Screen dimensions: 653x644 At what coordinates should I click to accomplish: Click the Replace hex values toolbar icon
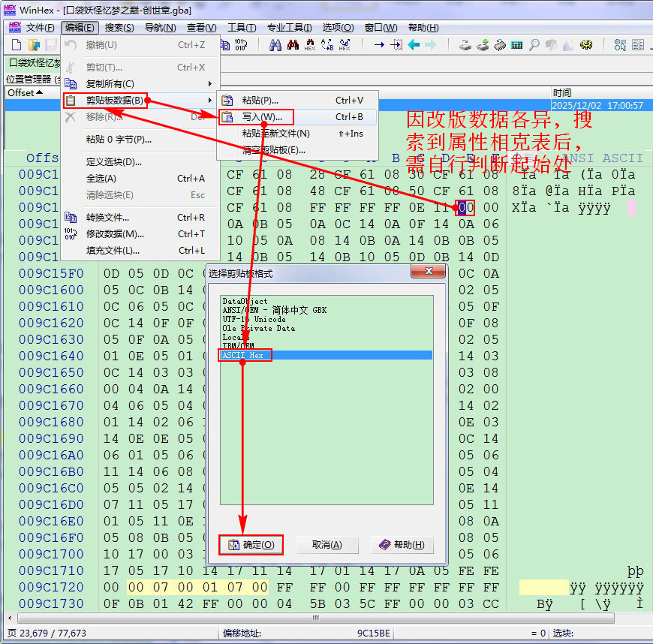(345, 44)
